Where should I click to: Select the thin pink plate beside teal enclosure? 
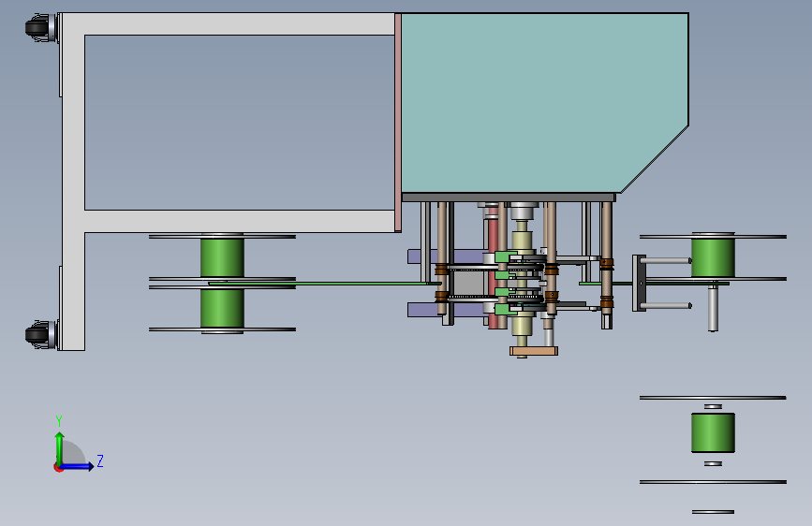(x=398, y=123)
